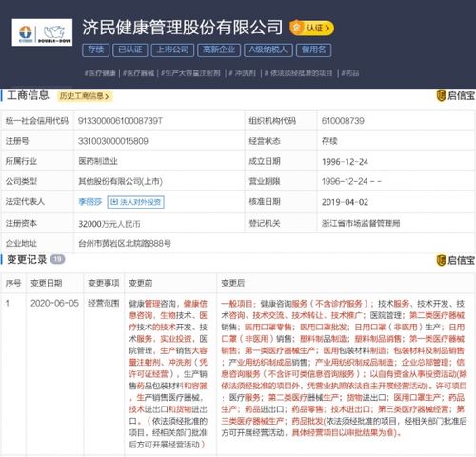This screenshot has height=457, width=476.
Task: Select registration number 331003000015809
Action: pyautogui.click(x=113, y=141)
